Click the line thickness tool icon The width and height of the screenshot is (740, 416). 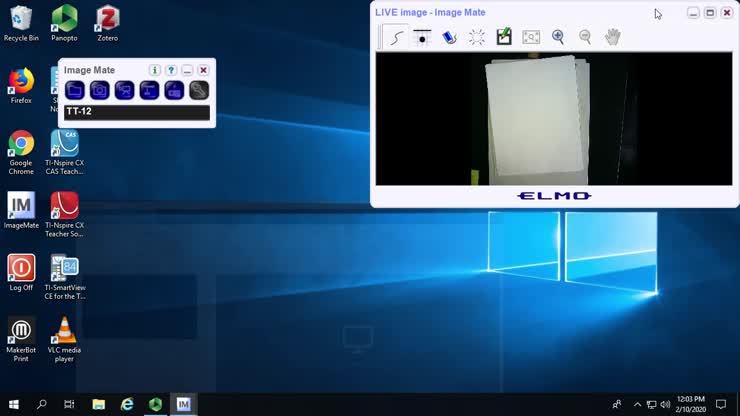click(423, 37)
